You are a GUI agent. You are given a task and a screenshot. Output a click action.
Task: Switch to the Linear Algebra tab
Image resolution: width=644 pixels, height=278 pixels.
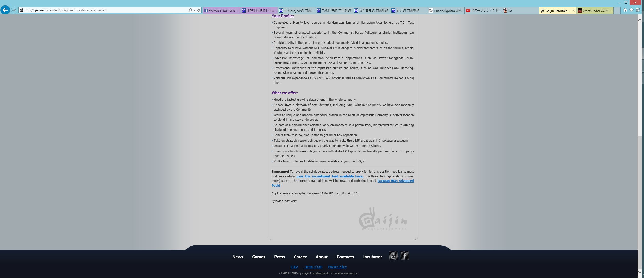coord(446,11)
